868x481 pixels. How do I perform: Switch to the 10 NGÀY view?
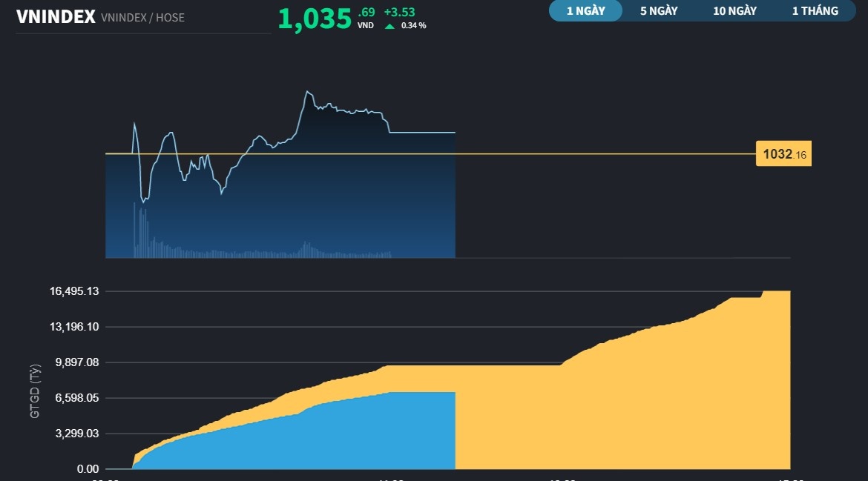(x=734, y=10)
